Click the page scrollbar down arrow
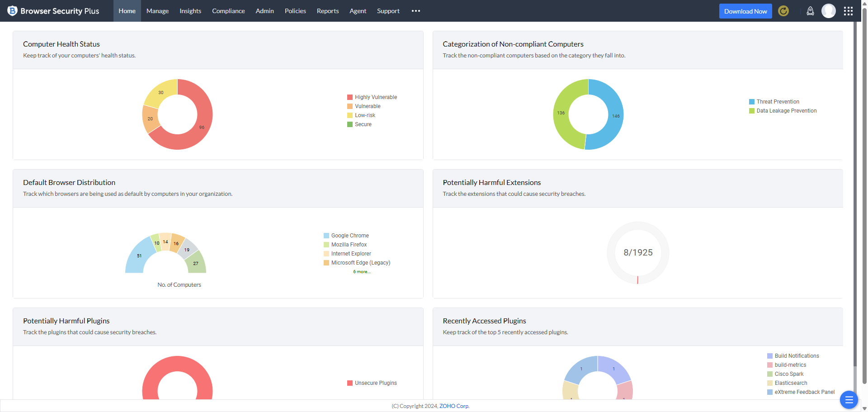 pos(864,408)
